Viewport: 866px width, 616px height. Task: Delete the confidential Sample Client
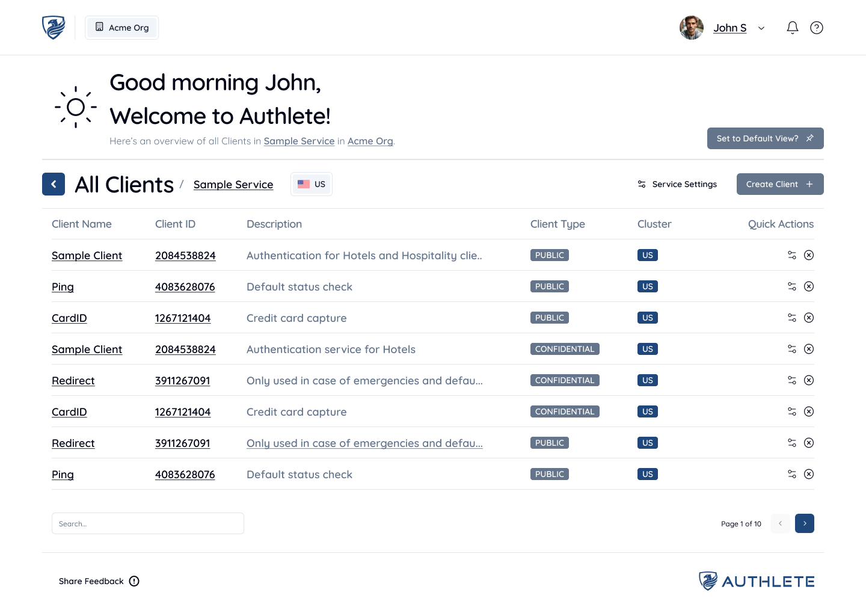[x=809, y=349]
